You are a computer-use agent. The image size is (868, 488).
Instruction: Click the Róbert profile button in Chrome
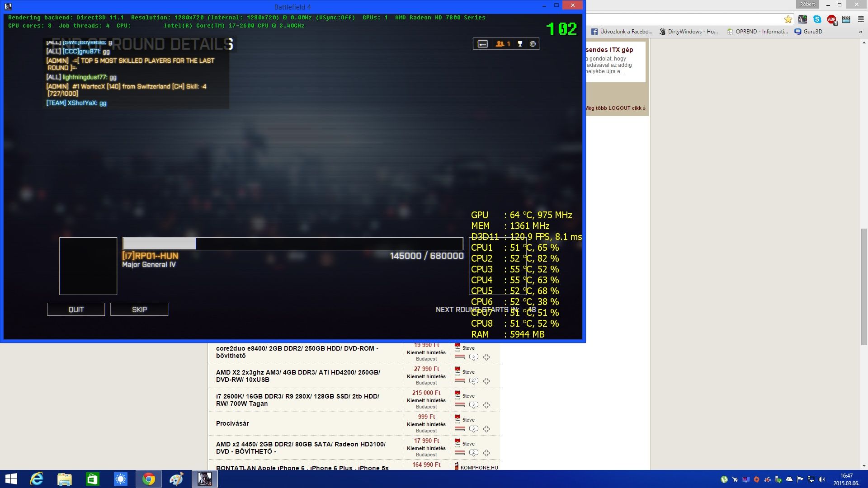point(807,4)
